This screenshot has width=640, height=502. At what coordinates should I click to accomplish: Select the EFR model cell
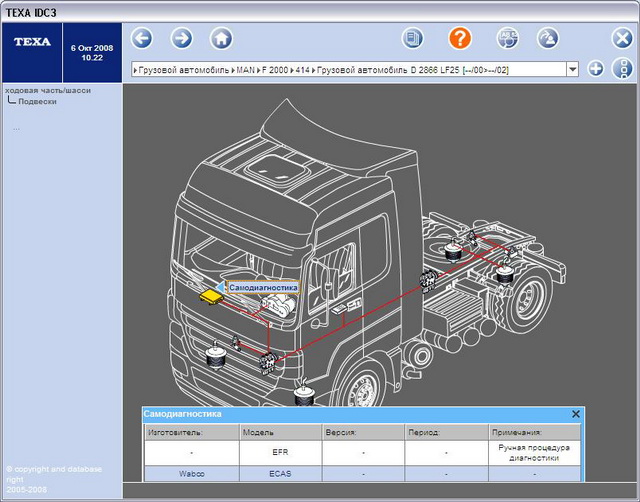pyautogui.click(x=280, y=453)
